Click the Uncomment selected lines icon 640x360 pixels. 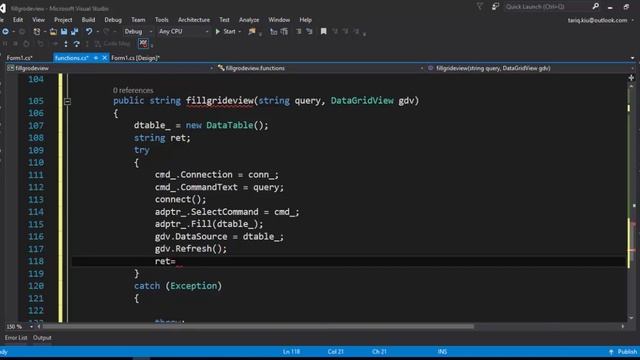309,31
